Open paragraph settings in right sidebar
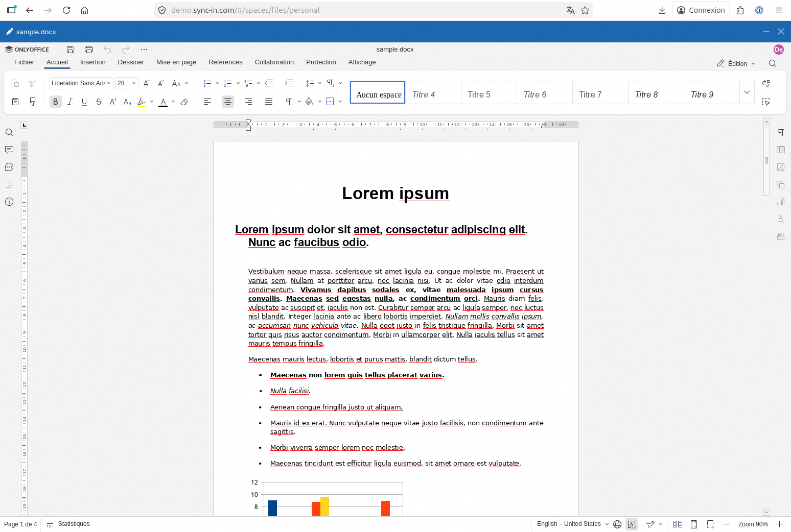 (781, 132)
